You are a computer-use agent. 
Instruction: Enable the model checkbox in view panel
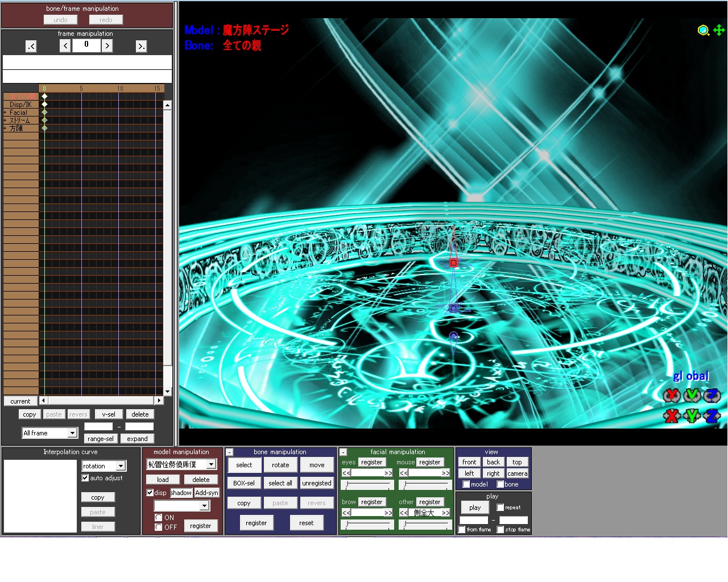coord(466,484)
